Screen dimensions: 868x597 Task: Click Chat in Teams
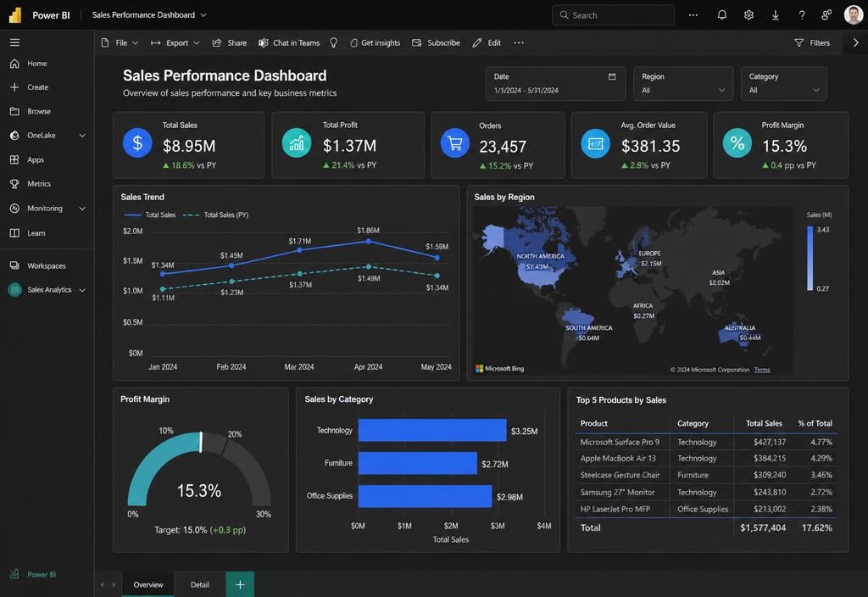pos(289,42)
